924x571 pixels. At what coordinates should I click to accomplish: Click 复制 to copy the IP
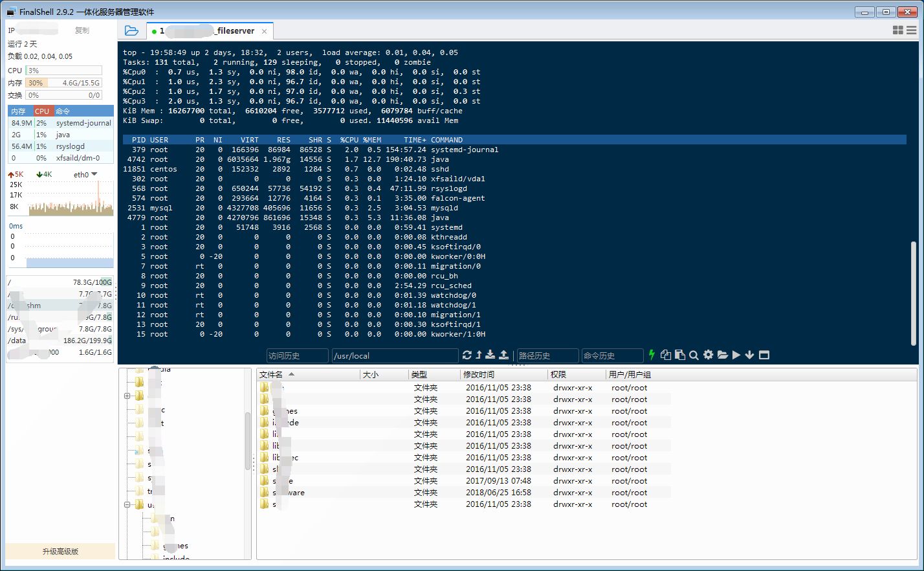[x=82, y=30]
